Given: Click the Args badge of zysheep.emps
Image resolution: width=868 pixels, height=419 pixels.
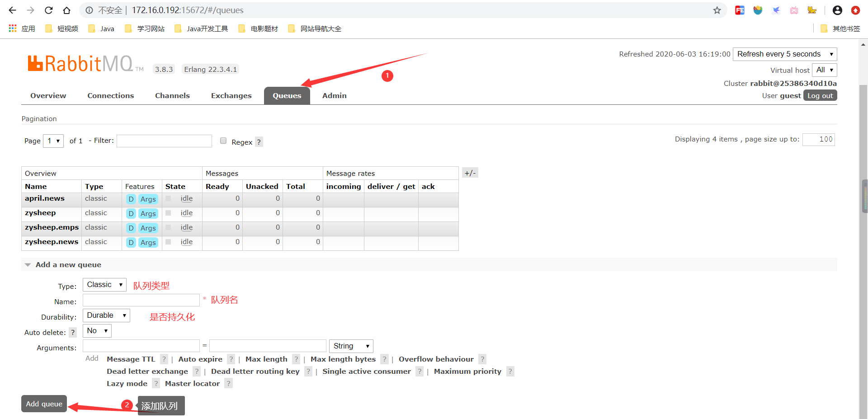Looking at the screenshot, I should pyautogui.click(x=148, y=228).
